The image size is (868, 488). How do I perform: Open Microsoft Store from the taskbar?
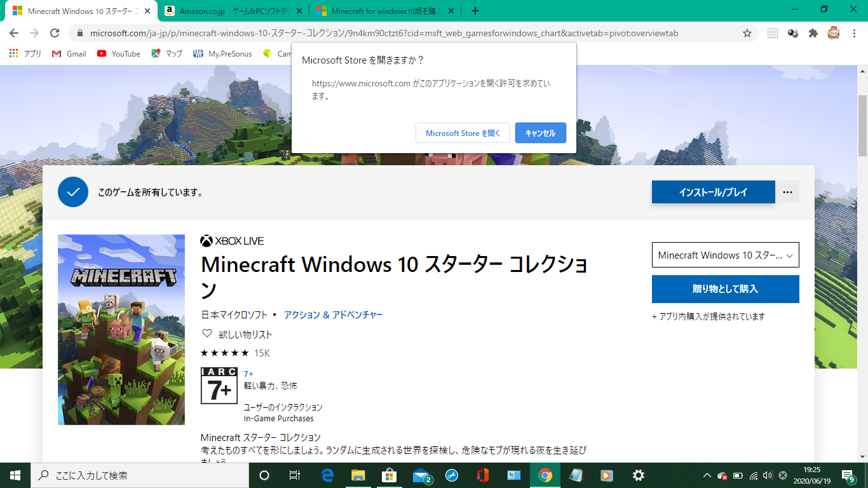click(x=389, y=475)
